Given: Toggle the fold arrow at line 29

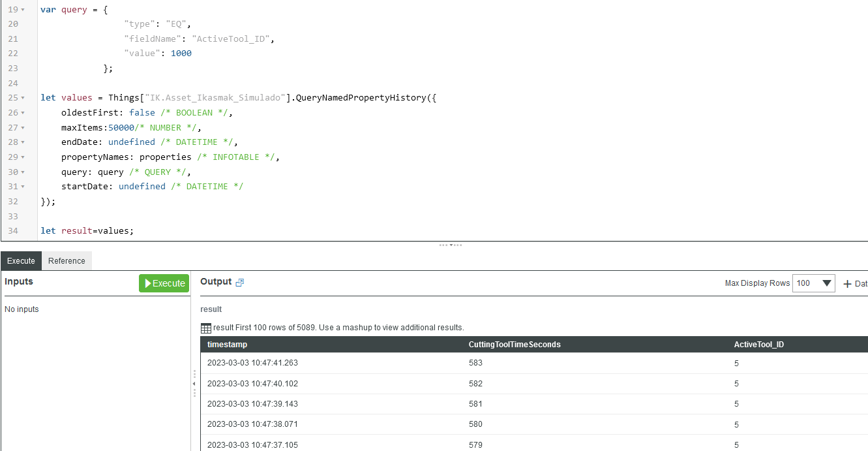Looking at the screenshot, I should (23, 157).
